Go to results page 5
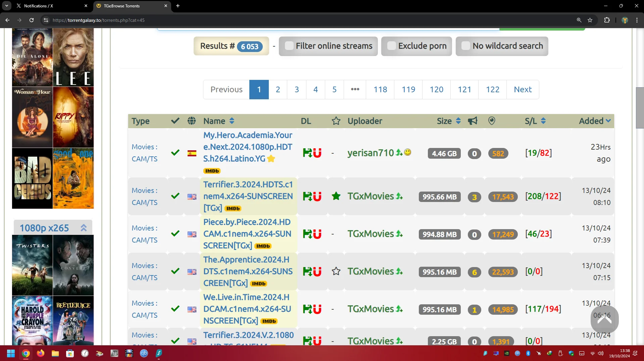Viewport: 644px width, 361px height. [334, 90]
